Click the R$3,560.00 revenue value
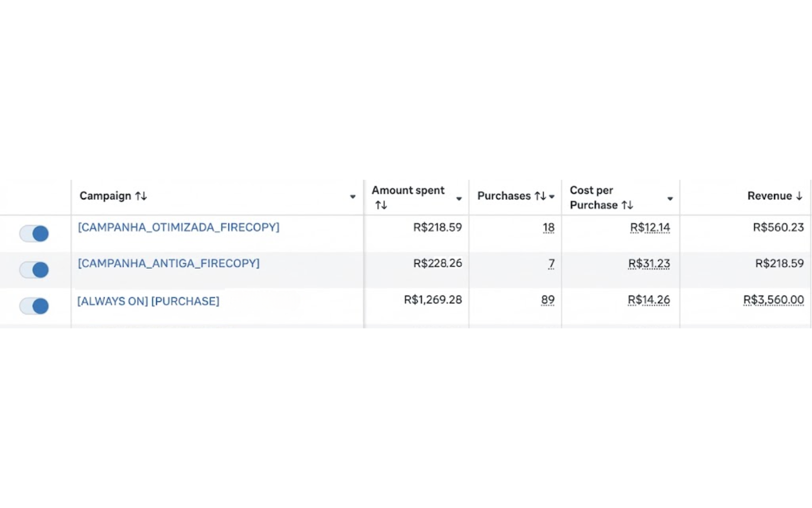Viewport: 812px width, 508px height. click(x=773, y=300)
